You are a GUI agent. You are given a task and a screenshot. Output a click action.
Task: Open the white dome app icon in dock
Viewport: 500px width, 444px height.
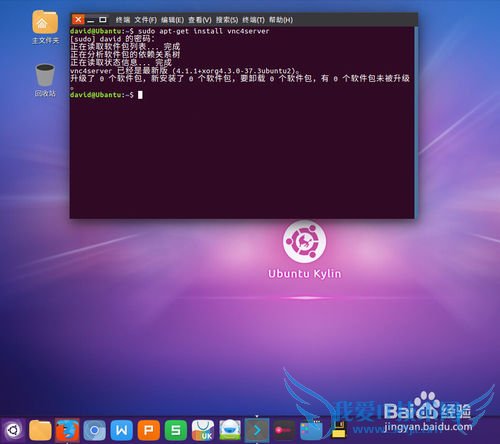(x=230, y=430)
